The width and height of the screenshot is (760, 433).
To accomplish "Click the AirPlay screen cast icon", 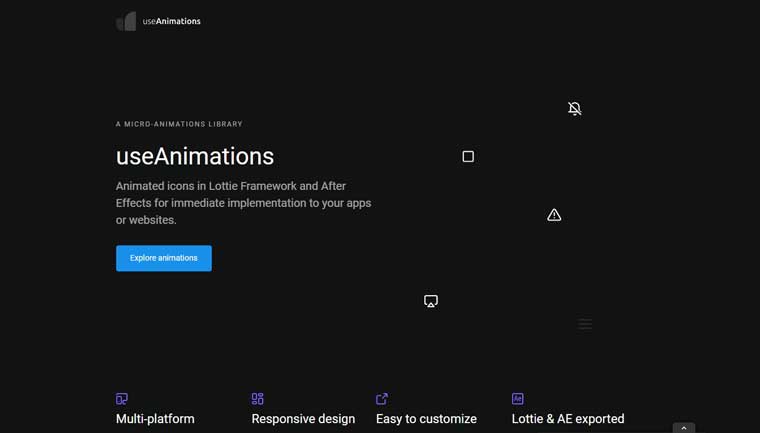I will 431,301.
